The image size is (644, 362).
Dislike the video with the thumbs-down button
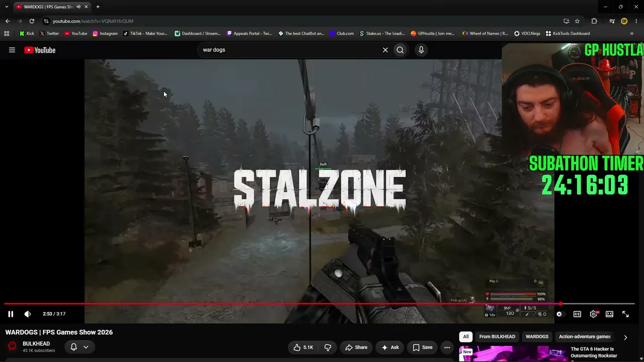(x=328, y=347)
